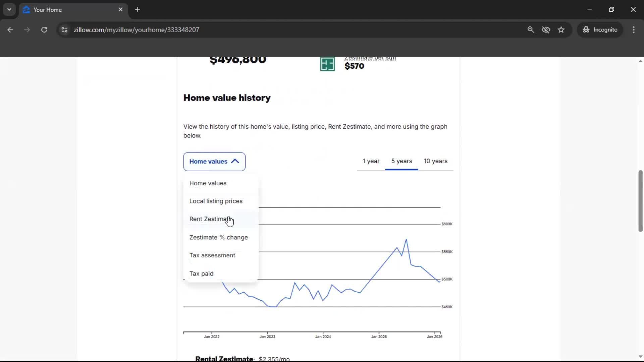644x362 pixels.
Task: Click the page vertical scrollbar thumb
Action: [640, 201]
